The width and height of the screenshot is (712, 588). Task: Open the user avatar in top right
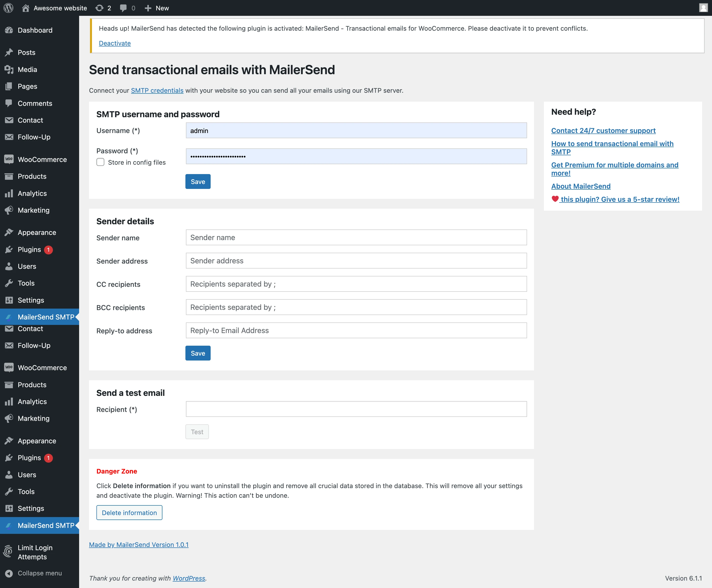tap(703, 8)
